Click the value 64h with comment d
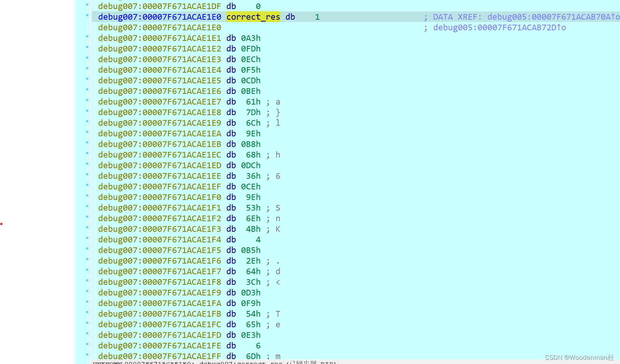 tap(253, 272)
